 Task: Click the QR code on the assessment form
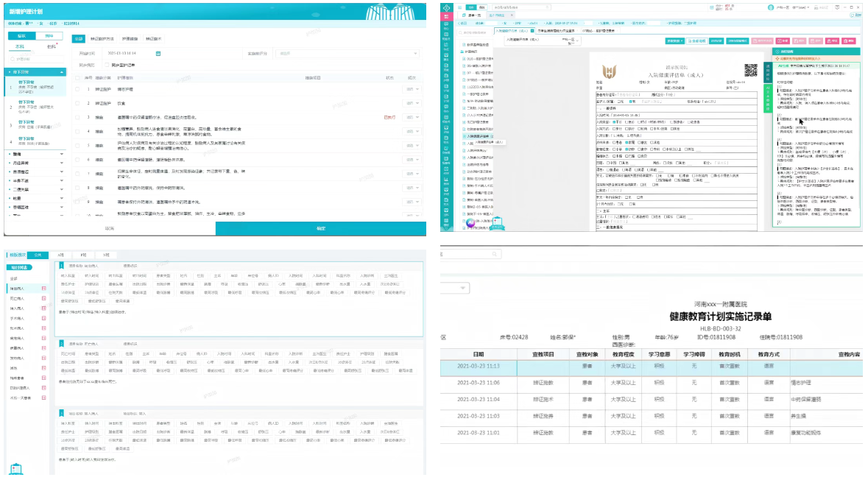[x=750, y=71]
